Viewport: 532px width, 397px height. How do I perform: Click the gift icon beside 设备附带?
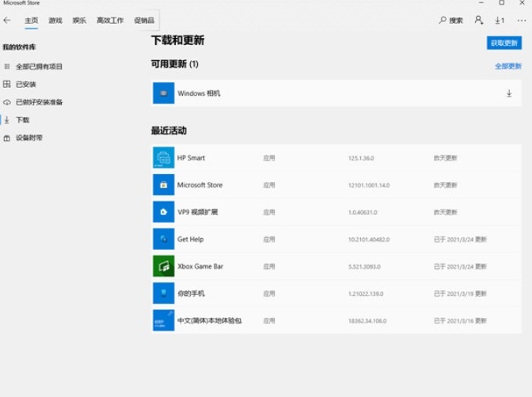[x=7, y=138]
